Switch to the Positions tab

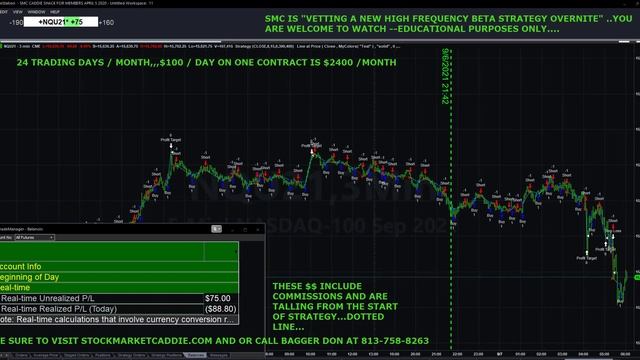tap(102, 356)
